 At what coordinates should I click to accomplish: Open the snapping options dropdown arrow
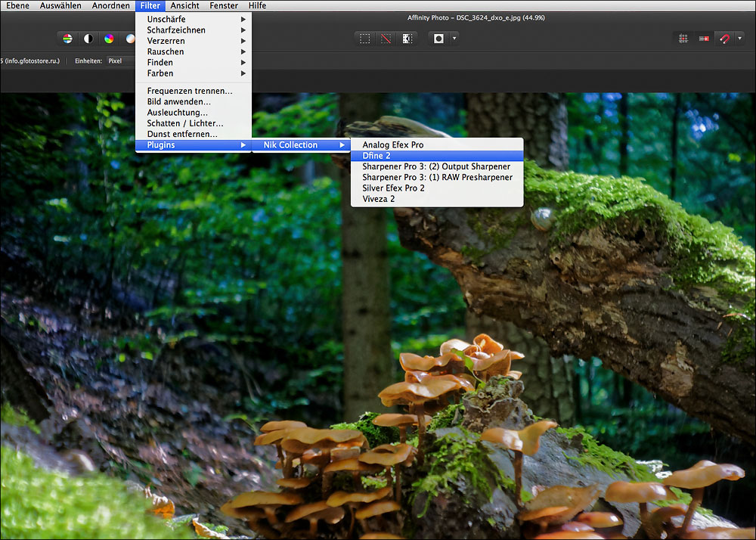click(x=739, y=39)
